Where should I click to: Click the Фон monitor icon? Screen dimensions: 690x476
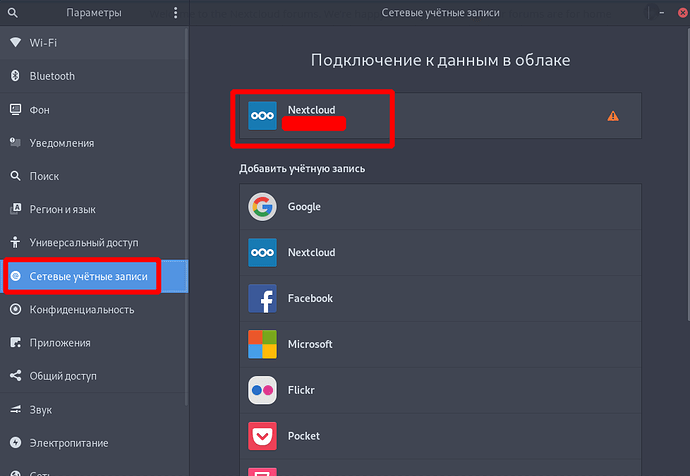(x=15, y=110)
